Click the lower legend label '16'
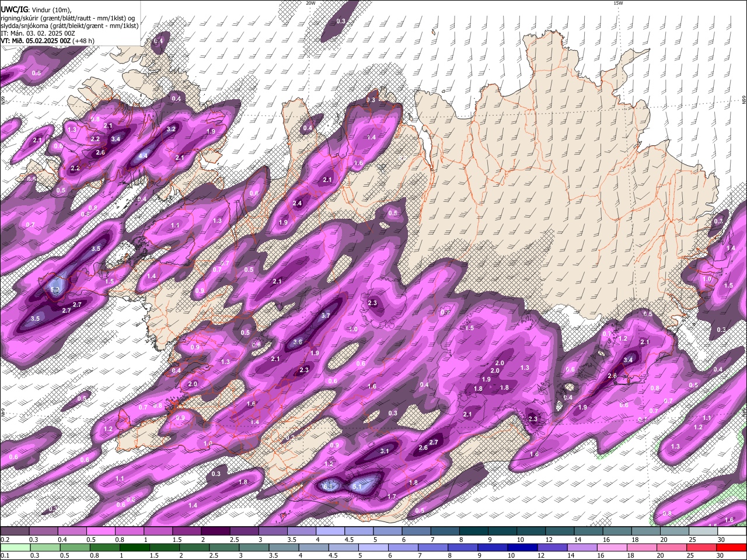Screen dimensions: 747x560 601,556
